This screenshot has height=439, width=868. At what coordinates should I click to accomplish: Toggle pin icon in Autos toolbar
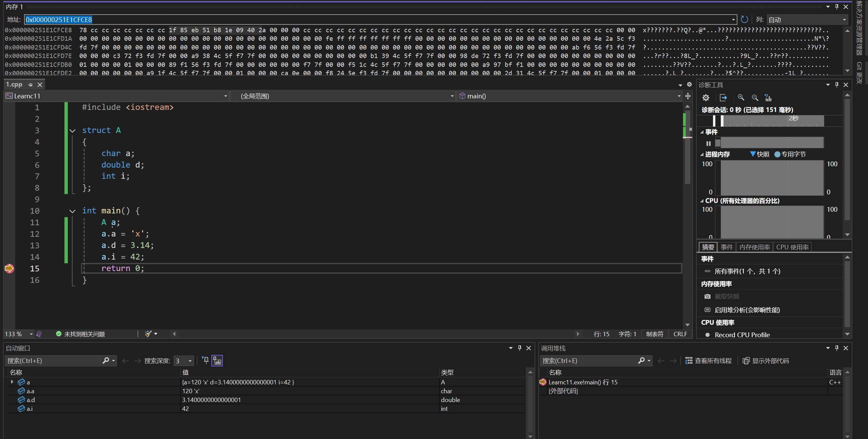[x=205, y=360]
